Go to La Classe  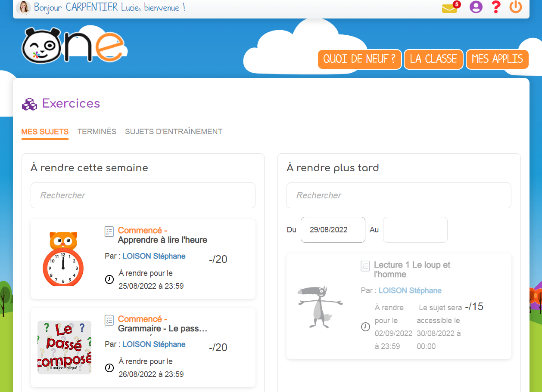coord(433,59)
